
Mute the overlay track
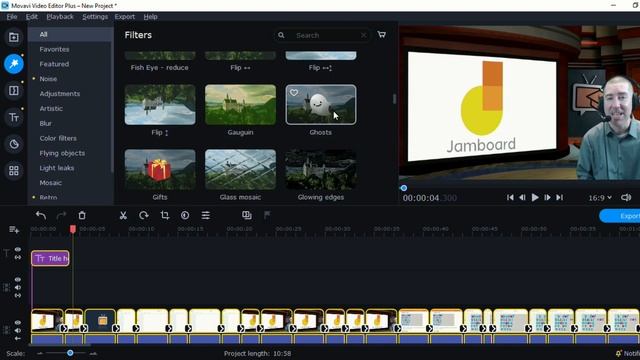tap(18, 287)
